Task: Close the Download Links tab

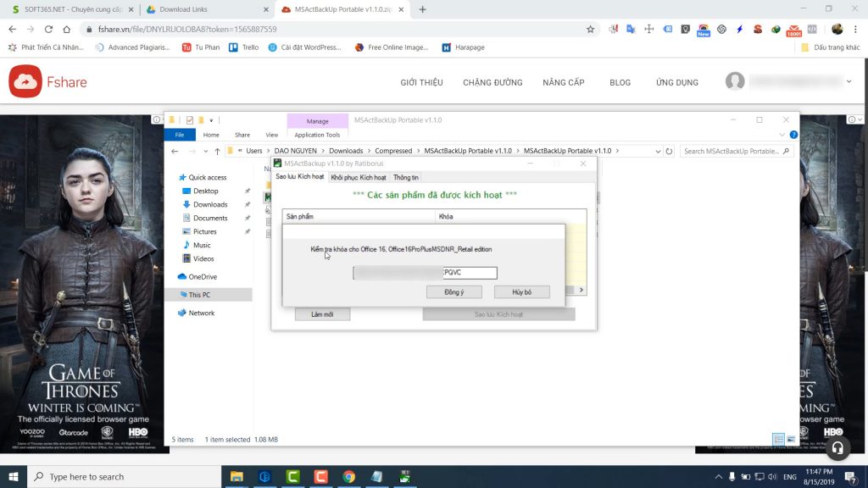Action: (x=265, y=9)
